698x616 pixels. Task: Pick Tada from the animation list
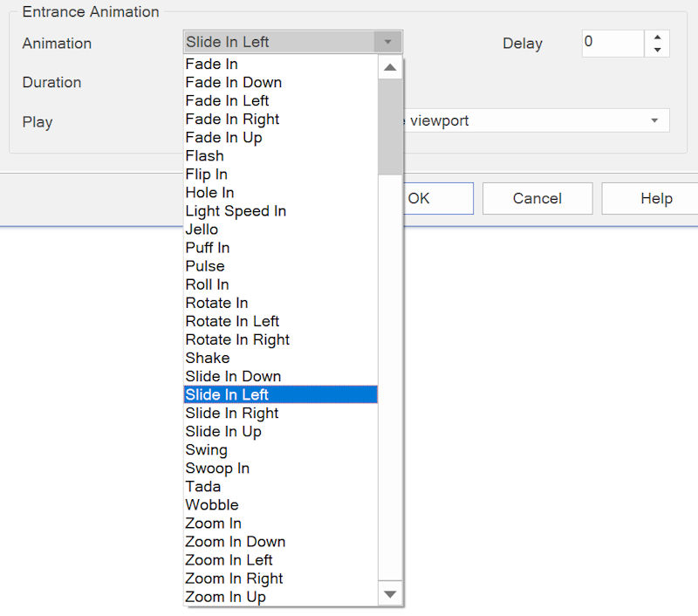(x=203, y=486)
